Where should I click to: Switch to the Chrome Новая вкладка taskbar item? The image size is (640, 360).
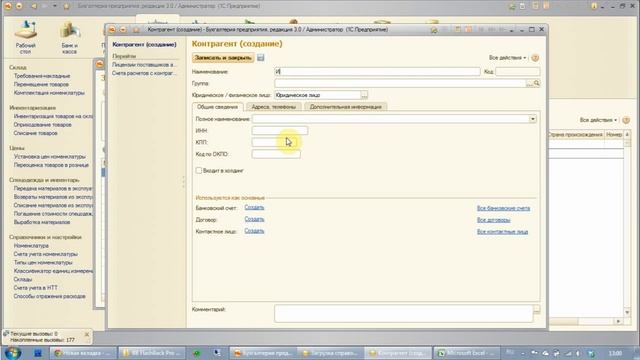[84, 353]
